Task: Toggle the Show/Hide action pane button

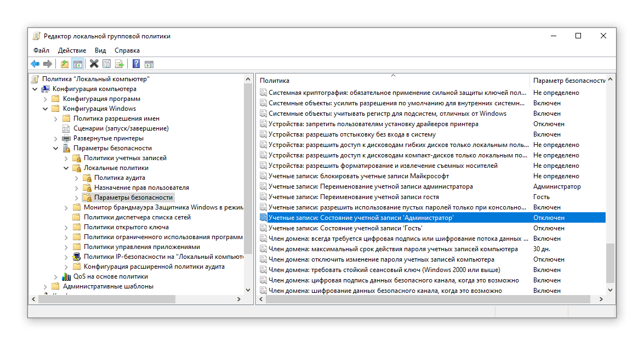Action: coord(149,64)
